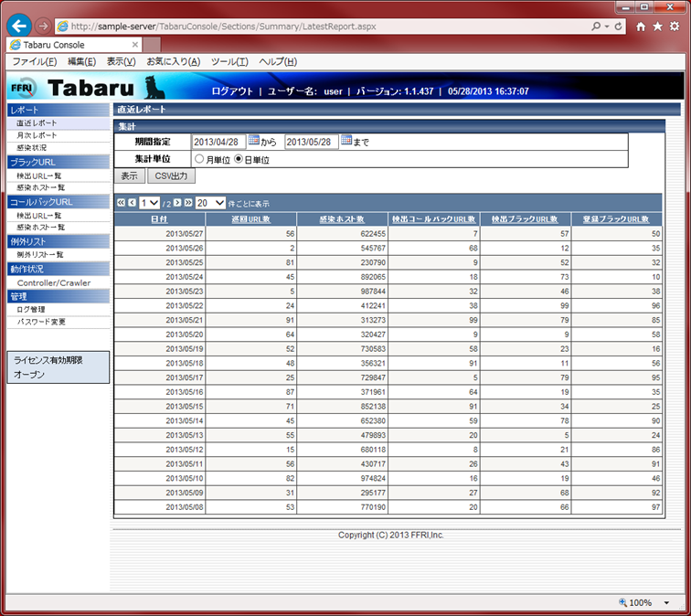Click the browser back arrow button
Screen dimensions: 691x616
(18, 27)
